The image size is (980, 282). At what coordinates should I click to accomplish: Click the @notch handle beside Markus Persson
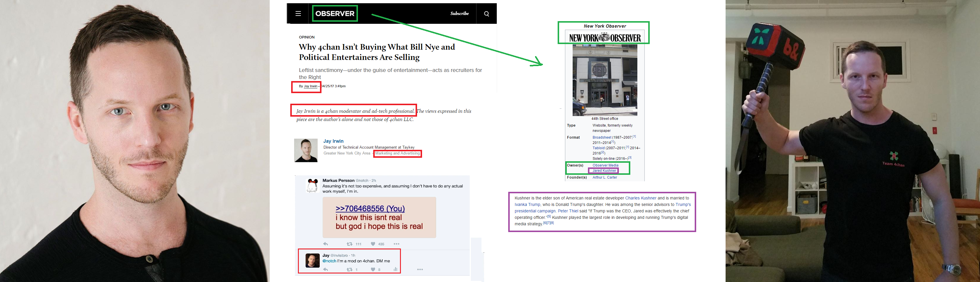click(363, 181)
